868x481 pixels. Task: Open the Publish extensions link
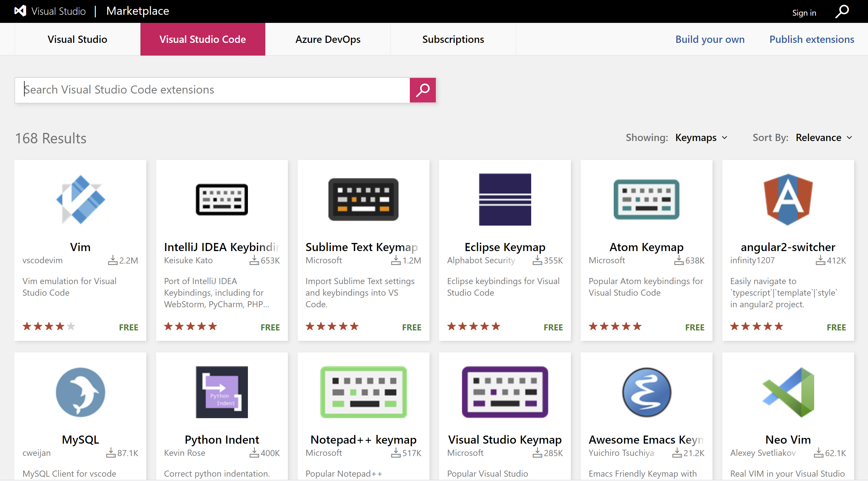[812, 39]
